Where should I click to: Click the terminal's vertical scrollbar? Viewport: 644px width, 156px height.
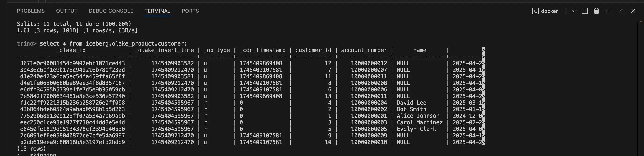point(640,75)
